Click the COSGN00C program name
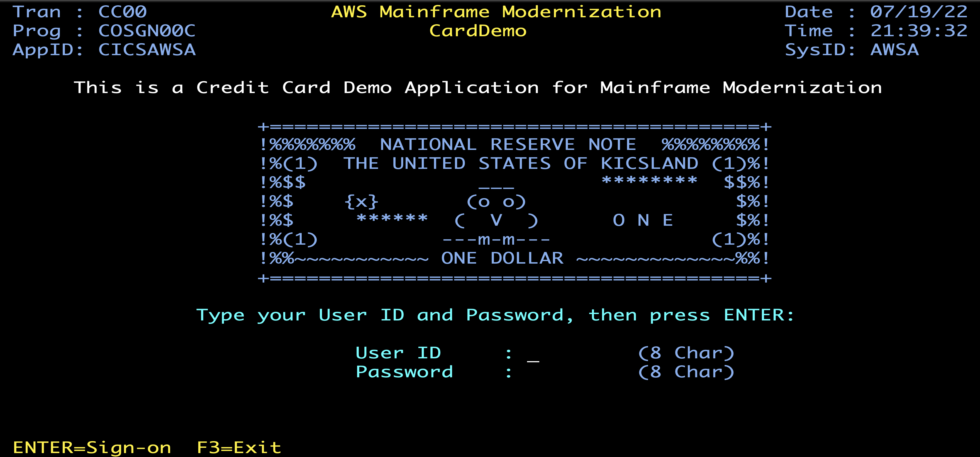The height and width of the screenshot is (457, 980). click(x=147, y=31)
